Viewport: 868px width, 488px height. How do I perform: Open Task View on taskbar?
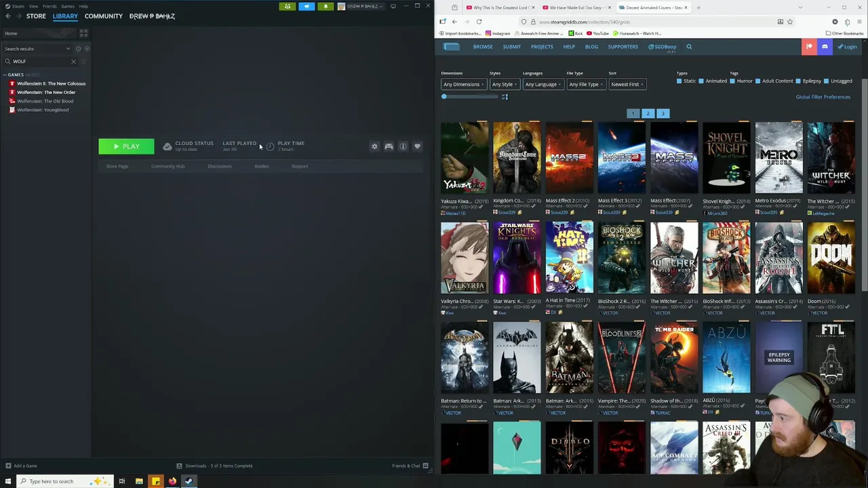[122, 481]
